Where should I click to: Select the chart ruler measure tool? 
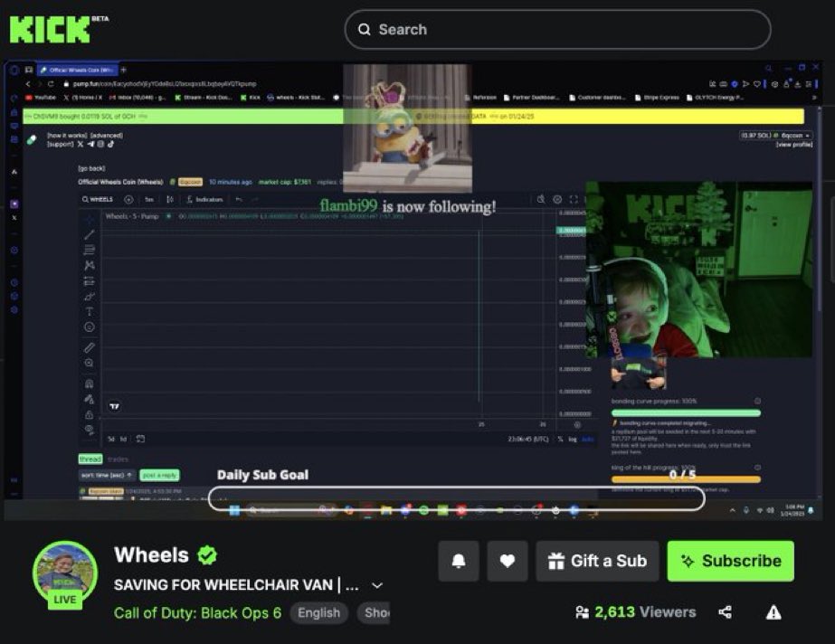point(89,347)
